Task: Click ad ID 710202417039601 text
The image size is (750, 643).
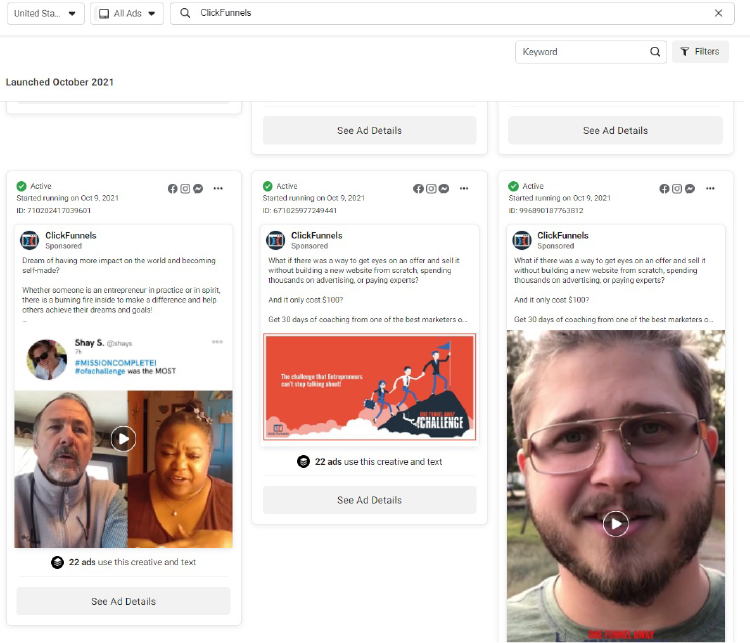Action: tap(54, 211)
